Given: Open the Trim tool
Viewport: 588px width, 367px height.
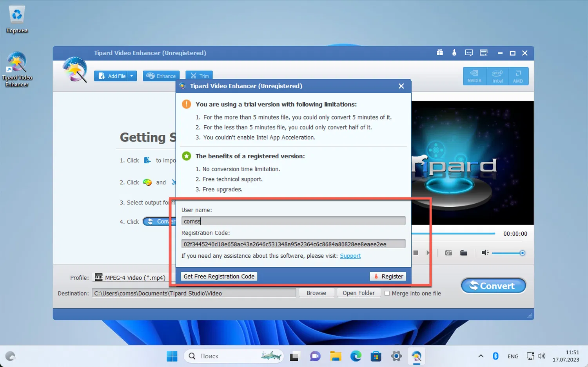Looking at the screenshot, I should click(x=199, y=76).
